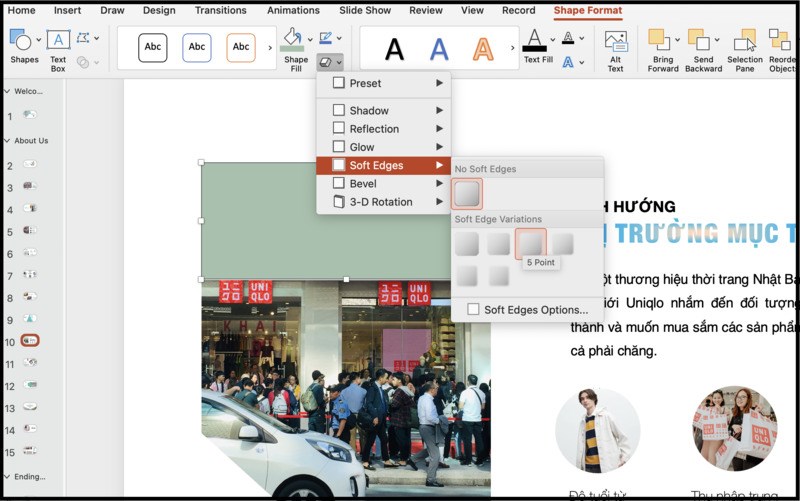The width and height of the screenshot is (800, 501).
Task: Select the 5 Point soft edge variation
Action: [x=531, y=243]
